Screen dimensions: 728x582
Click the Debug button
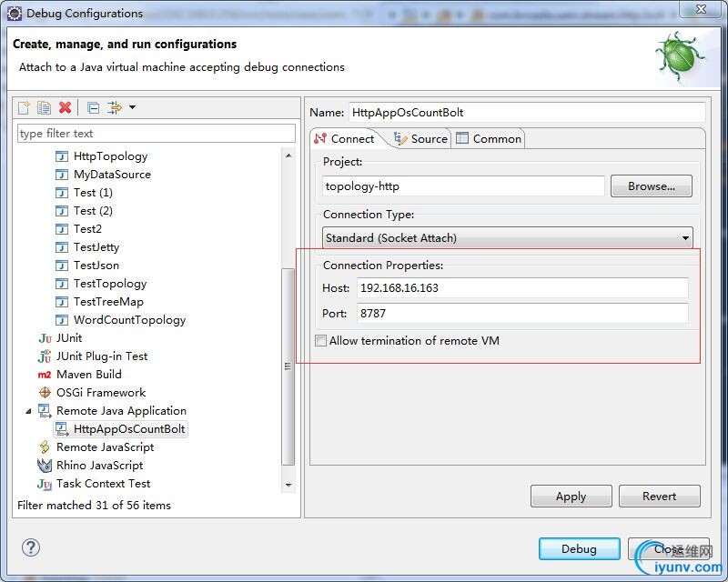click(x=579, y=549)
